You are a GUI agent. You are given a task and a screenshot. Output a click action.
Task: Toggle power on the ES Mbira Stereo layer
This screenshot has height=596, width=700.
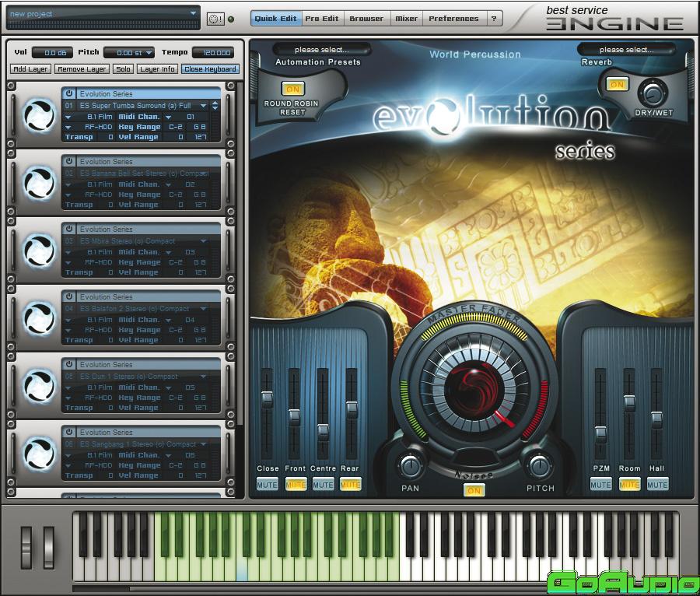coord(69,229)
